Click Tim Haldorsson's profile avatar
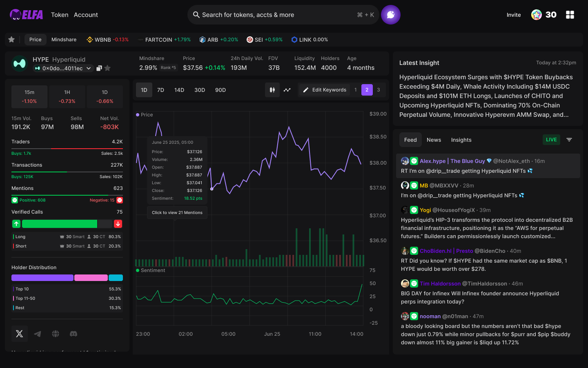The image size is (588, 368). (x=405, y=283)
